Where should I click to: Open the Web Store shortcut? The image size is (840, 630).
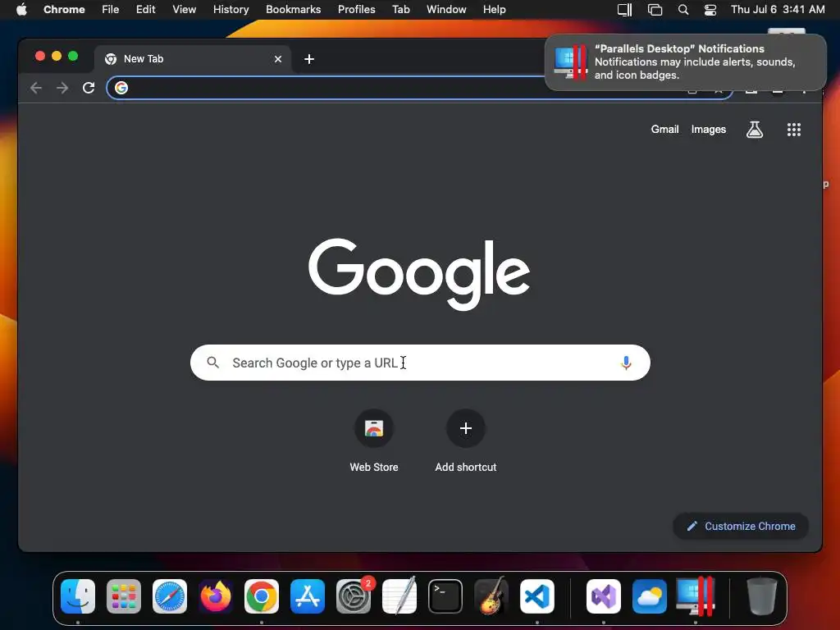(x=374, y=441)
